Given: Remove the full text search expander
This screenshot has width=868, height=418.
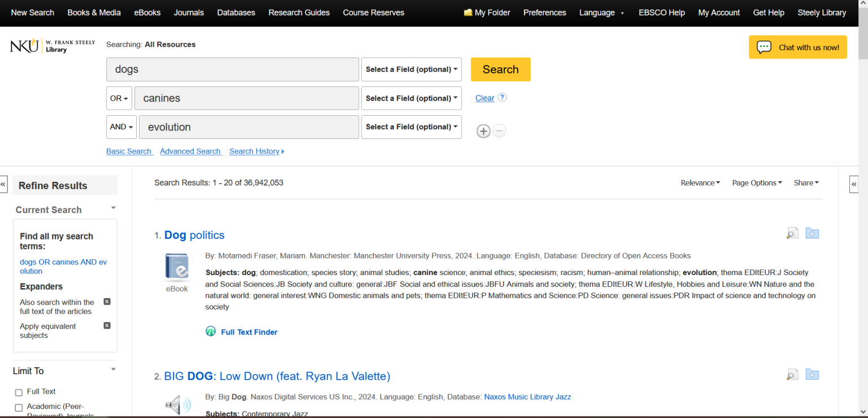Looking at the screenshot, I should [x=107, y=302].
